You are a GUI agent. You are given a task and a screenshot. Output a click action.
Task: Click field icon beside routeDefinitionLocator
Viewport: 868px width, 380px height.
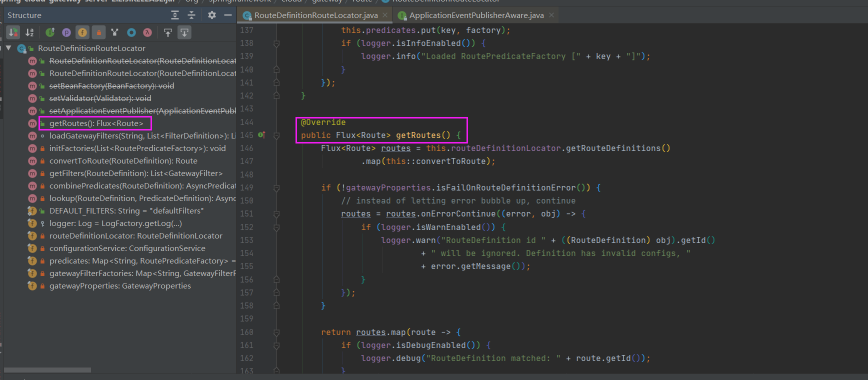tap(32, 236)
